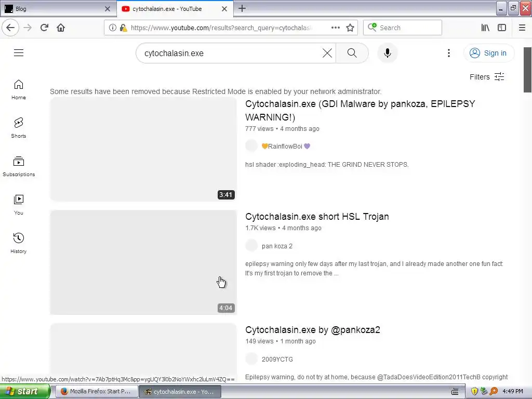Viewport: 532px width, 399px height.
Task: Click the Sign in button
Action: [488, 53]
